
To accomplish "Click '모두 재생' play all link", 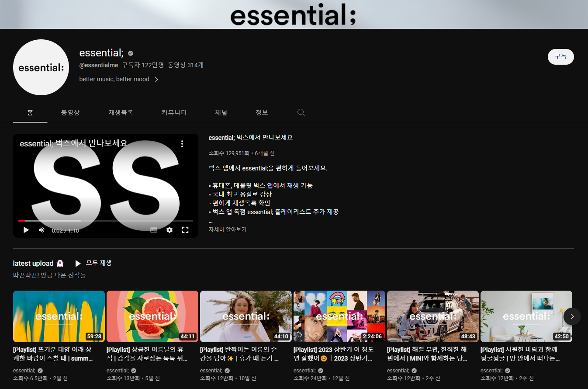I will tap(99, 263).
